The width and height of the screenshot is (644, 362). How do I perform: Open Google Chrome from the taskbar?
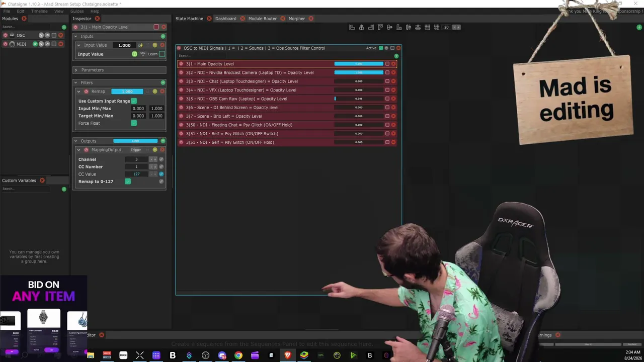tap(238, 355)
